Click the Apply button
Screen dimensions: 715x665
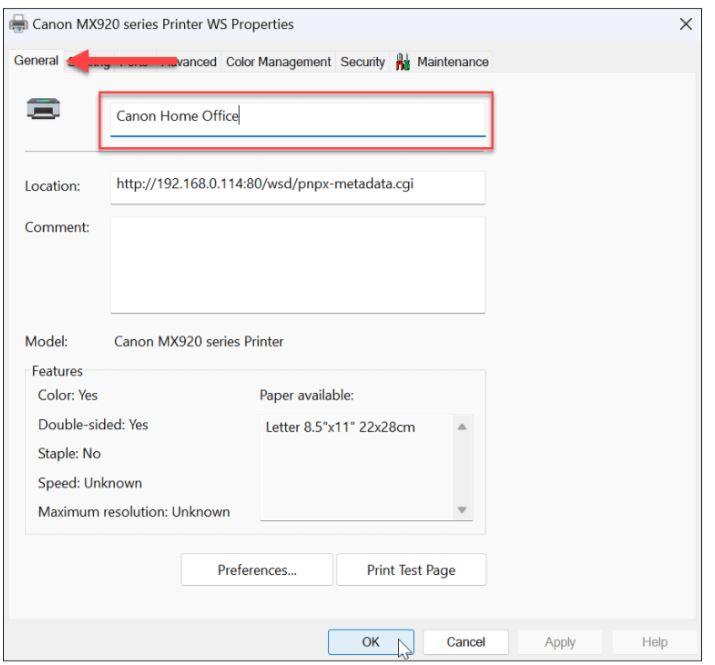tap(560, 642)
